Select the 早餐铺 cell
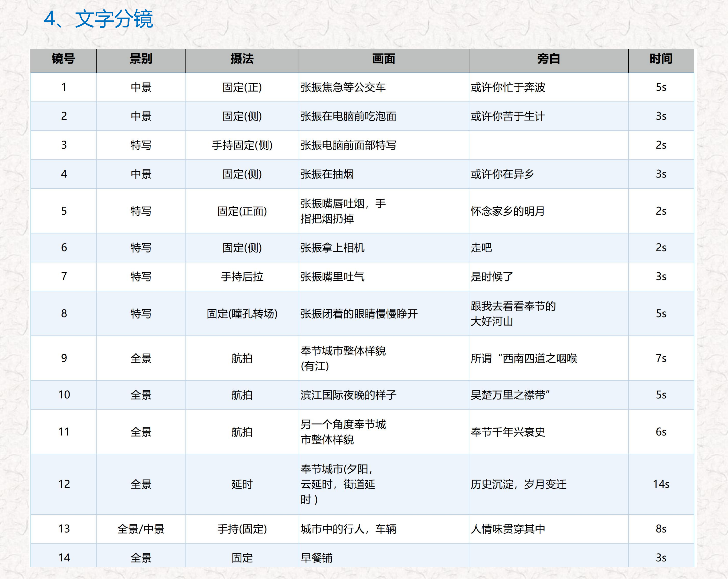Screen dimensions: 728x579 pyautogui.click(x=316, y=558)
